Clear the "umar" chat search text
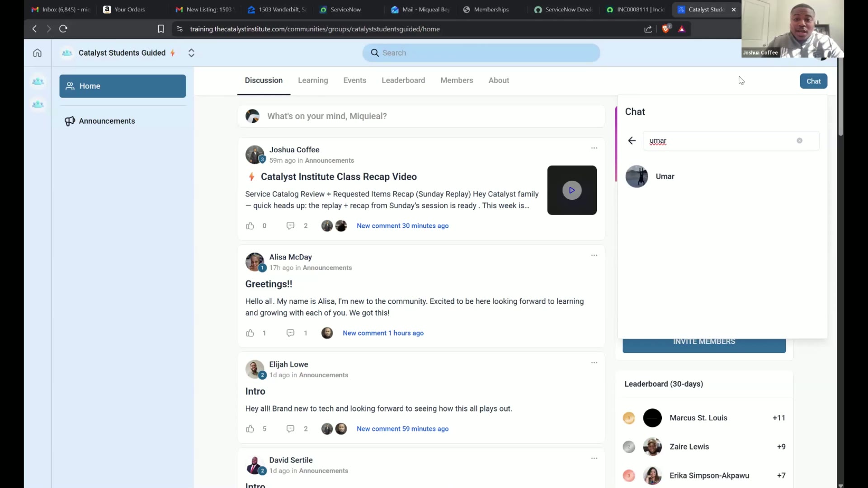Image resolution: width=868 pixels, height=488 pixels. (799, 141)
